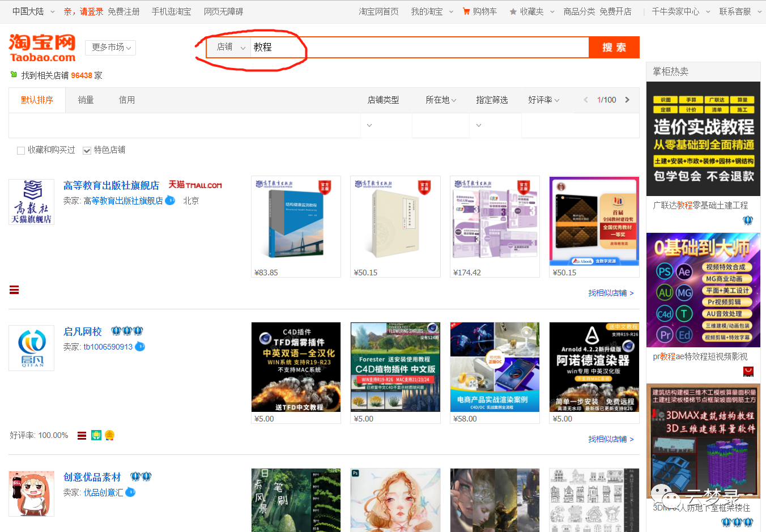The height and width of the screenshot is (532, 766).
Task: Click the Wangwang icon beside 高等教育出版社旗舰店 seller
Action: click(x=170, y=201)
